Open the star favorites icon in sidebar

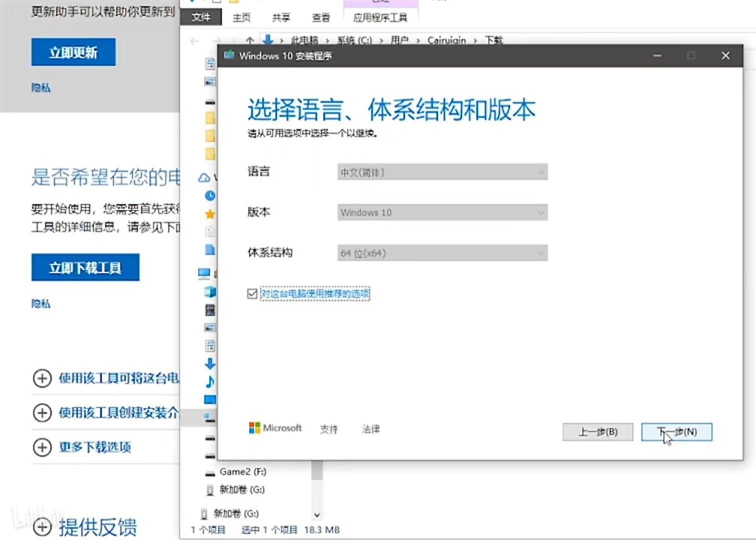pyautogui.click(x=210, y=214)
